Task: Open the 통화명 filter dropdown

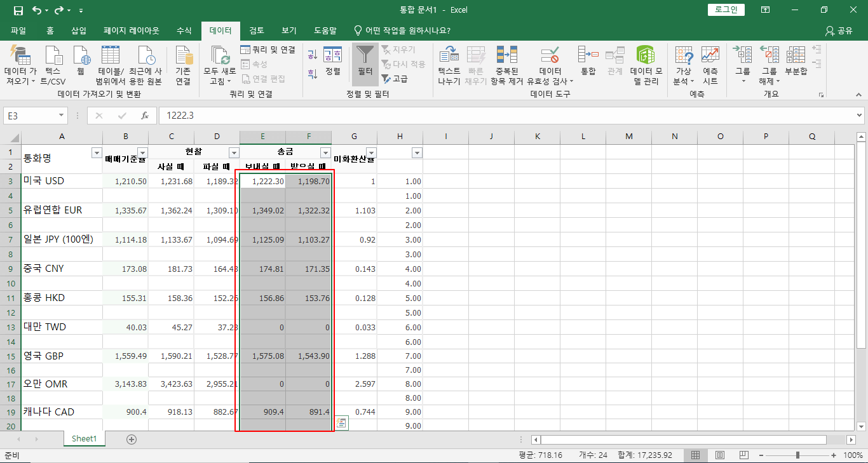Action: (97, 152)
